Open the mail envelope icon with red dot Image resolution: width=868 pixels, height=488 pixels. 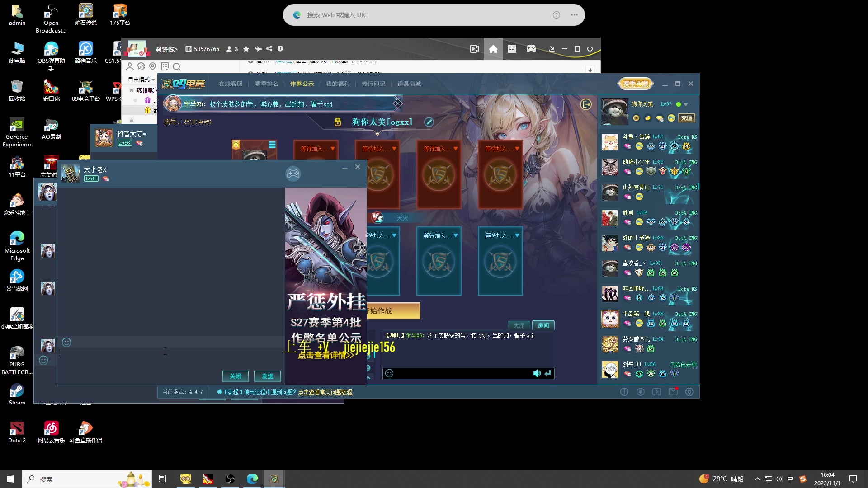click(673, 392)
